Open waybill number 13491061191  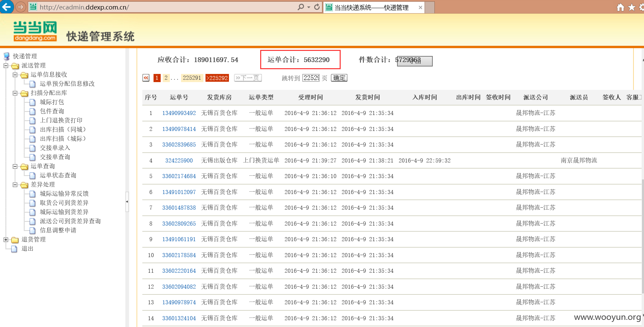coord(179,239)
